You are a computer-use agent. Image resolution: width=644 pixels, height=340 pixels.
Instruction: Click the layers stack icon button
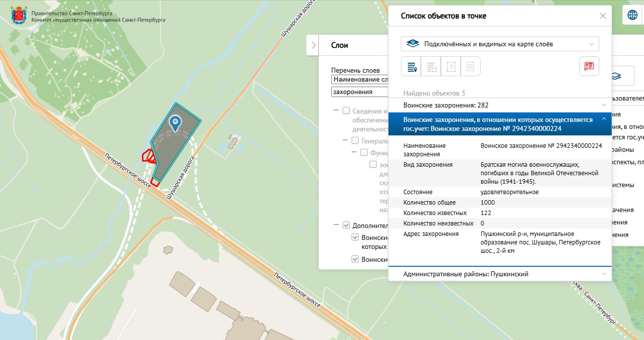(617, 76)
